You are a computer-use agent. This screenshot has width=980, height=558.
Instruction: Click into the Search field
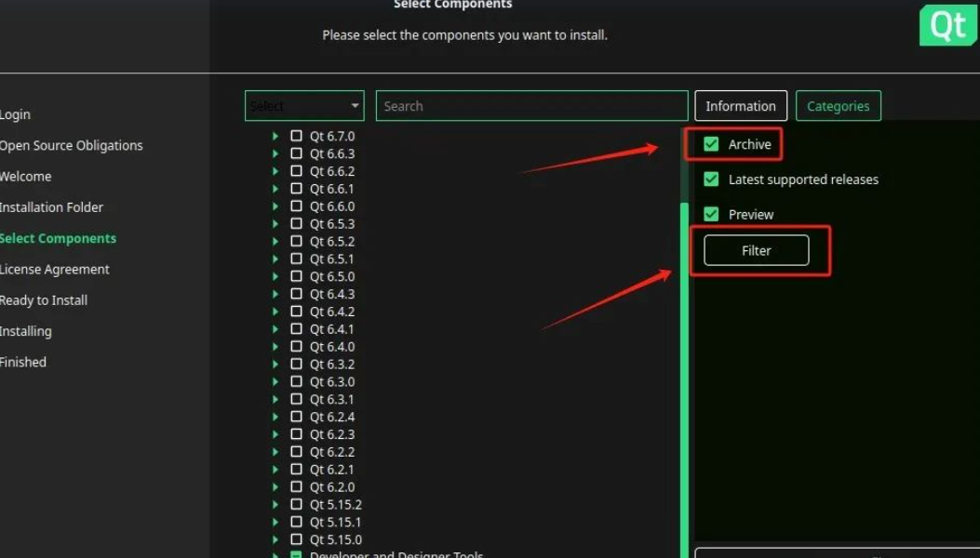point(531,106)
